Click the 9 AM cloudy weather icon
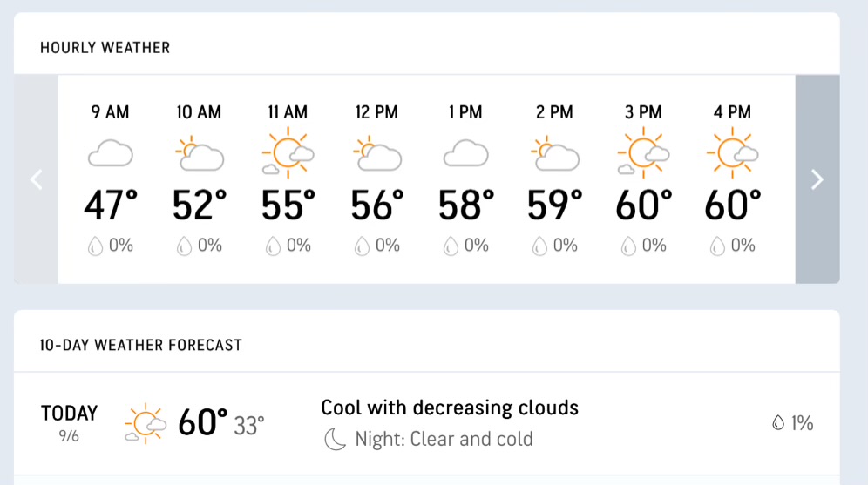 pos(111,154)
